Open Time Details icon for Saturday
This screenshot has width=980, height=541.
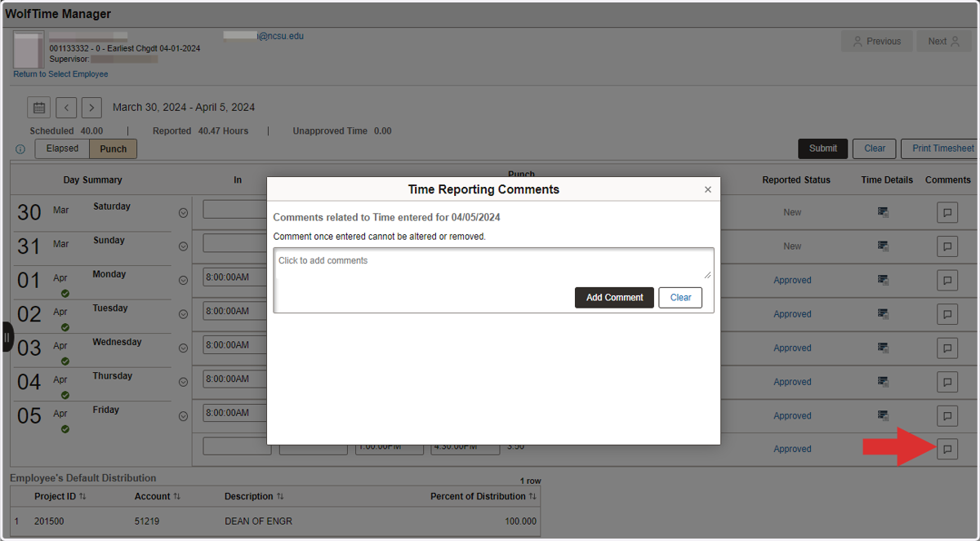pyautogui.click(x=884, y=212)
